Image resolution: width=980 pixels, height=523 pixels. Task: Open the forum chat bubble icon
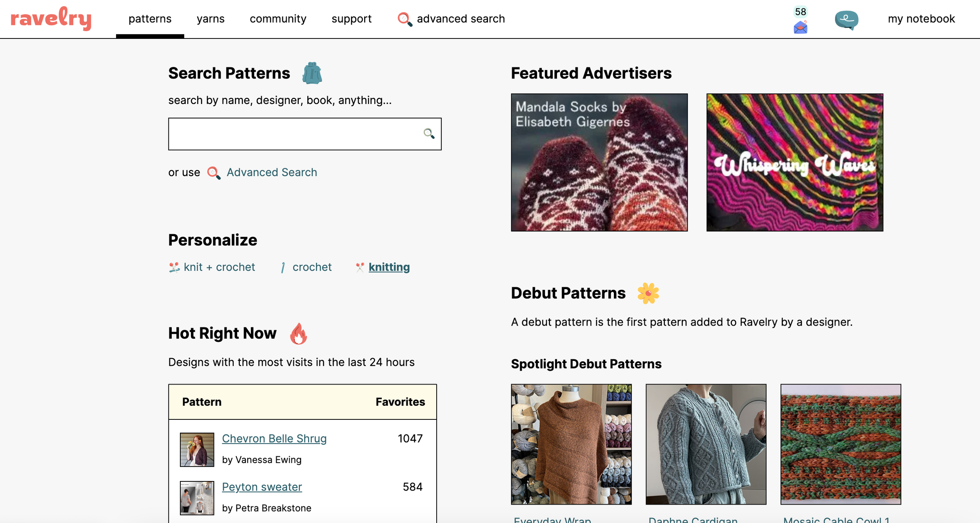846,20
